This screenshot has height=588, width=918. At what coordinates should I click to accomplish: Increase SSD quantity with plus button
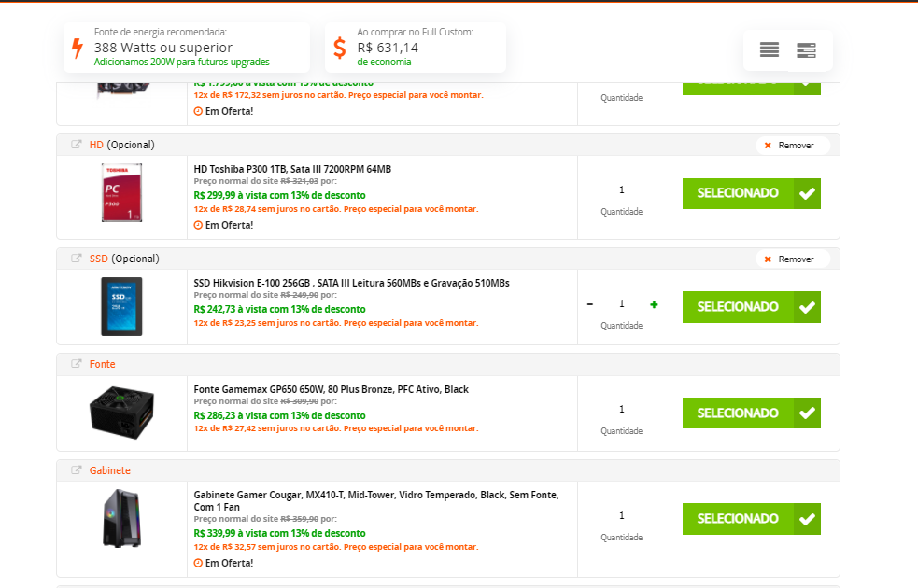(654, 304)
